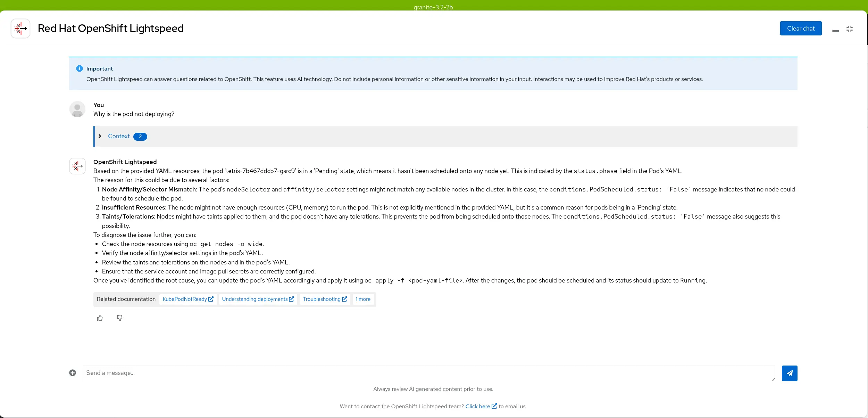Click the granite-3.2-2b model label
Image resolution: width=868 pixels, height=418 pixels.
433,7
